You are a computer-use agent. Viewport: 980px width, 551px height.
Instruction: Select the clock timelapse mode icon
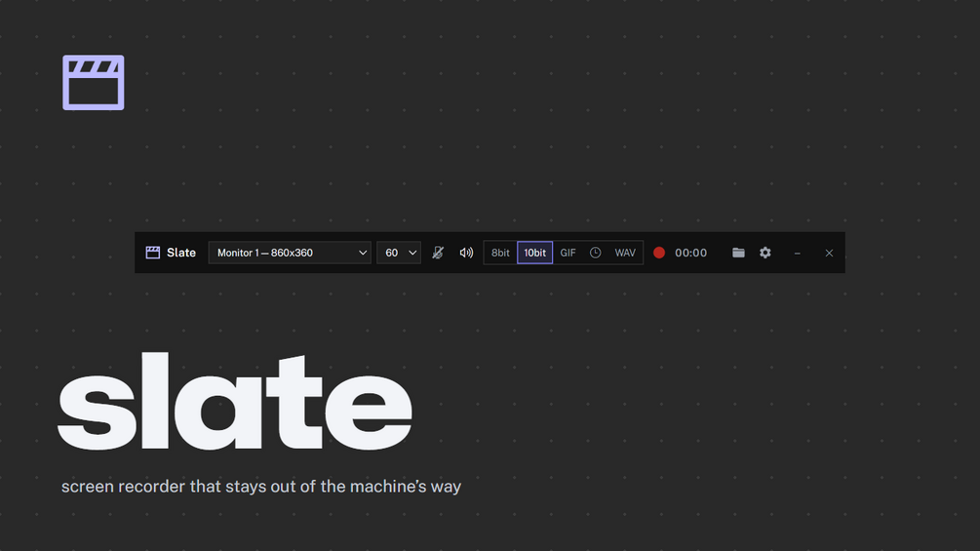(595, 253)
